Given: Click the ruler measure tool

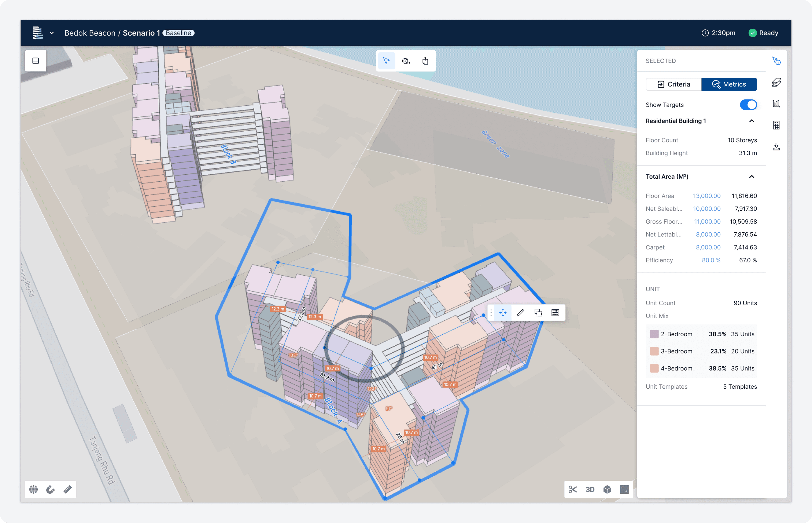Looking at the screenshot, I should [67, 489].
